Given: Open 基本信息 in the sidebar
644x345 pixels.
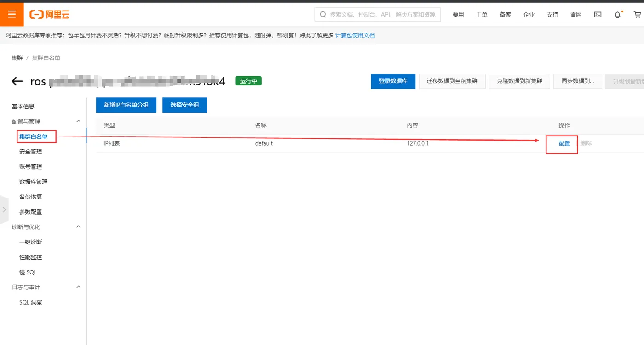Looking at the screenshot, I should click(23, 107).
